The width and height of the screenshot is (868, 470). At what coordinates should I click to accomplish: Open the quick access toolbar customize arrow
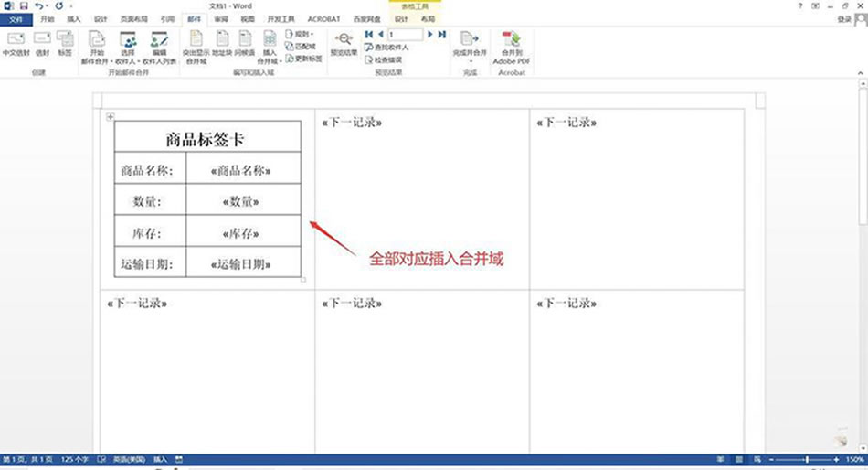click(x=71, y=6)
